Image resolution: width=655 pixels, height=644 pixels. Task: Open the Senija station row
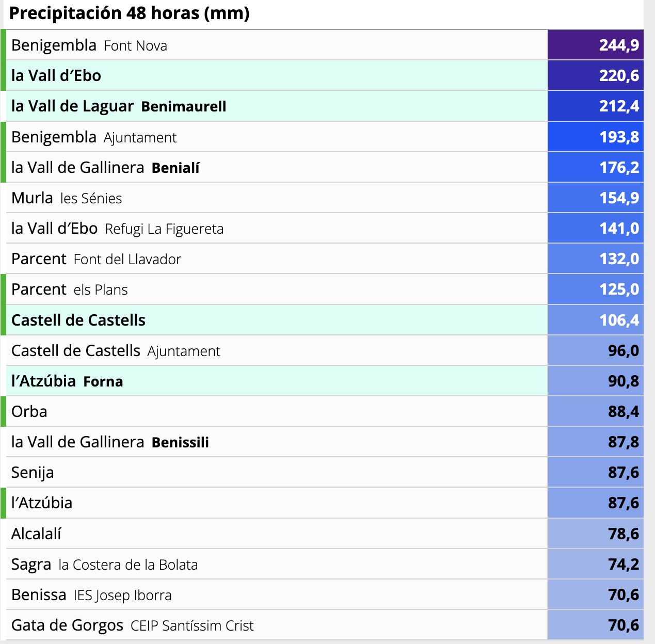[x=325, y=473]
